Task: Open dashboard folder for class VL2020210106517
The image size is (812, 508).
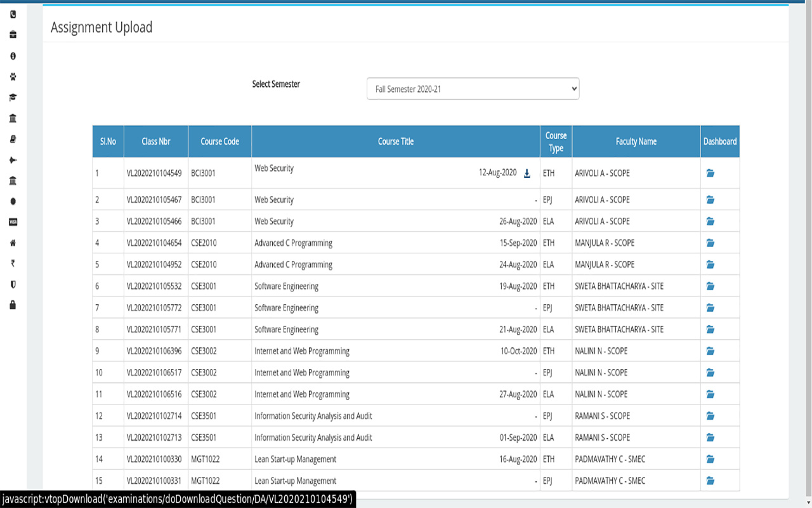Action: (710, 372)
